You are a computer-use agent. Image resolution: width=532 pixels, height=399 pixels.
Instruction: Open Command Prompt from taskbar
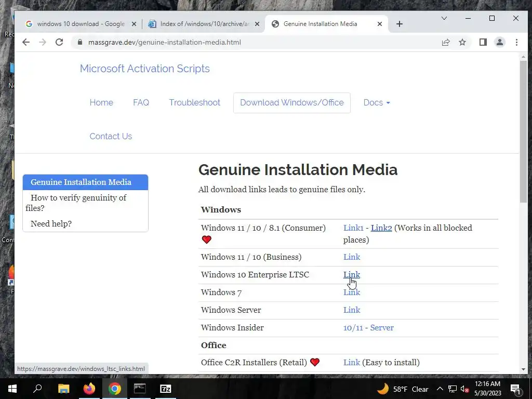pos(140,389)
